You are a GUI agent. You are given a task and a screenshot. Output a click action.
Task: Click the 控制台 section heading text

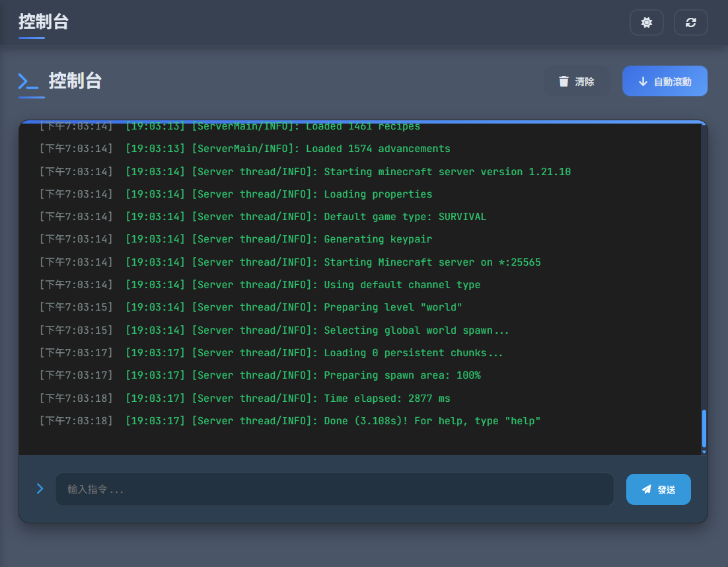coord(75,81)
